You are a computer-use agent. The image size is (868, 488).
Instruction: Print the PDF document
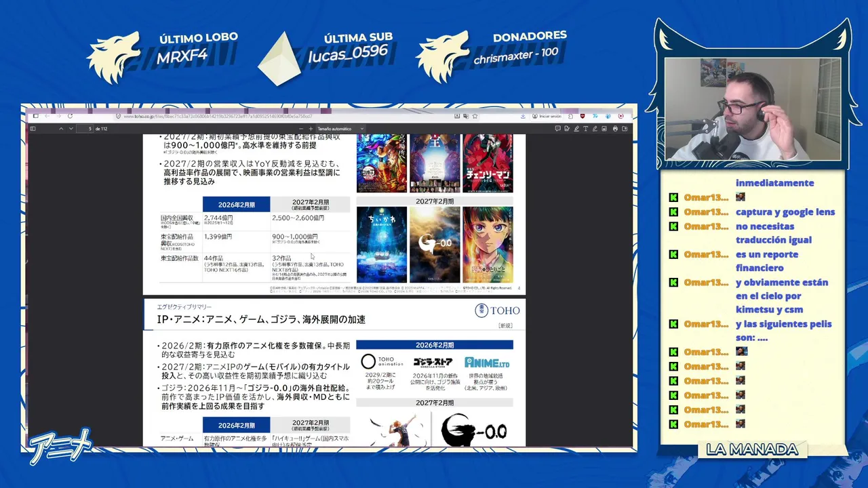tap(615, 129)
